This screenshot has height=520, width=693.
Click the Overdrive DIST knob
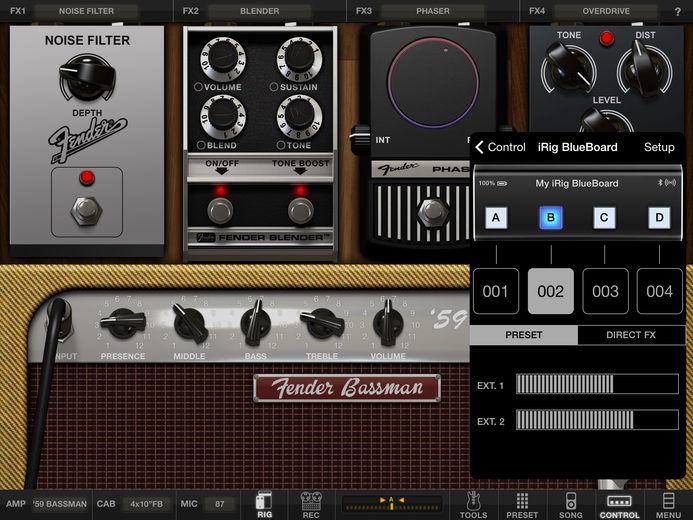click(x=644, y=67)
